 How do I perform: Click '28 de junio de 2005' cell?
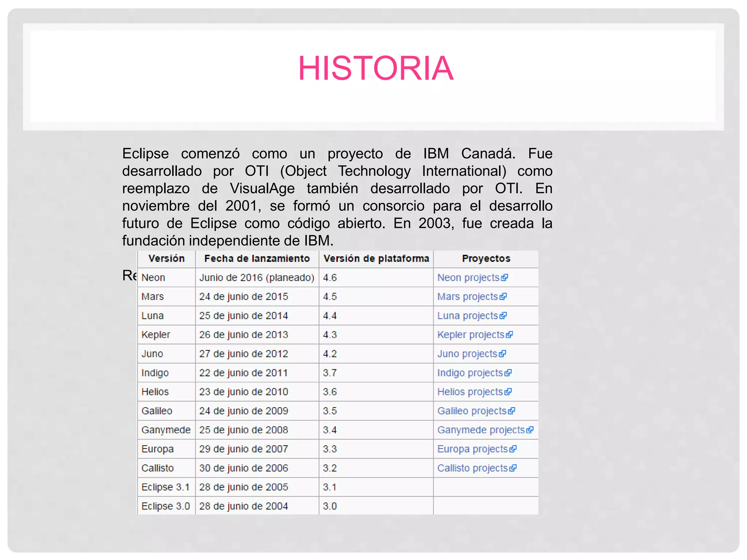257,487
